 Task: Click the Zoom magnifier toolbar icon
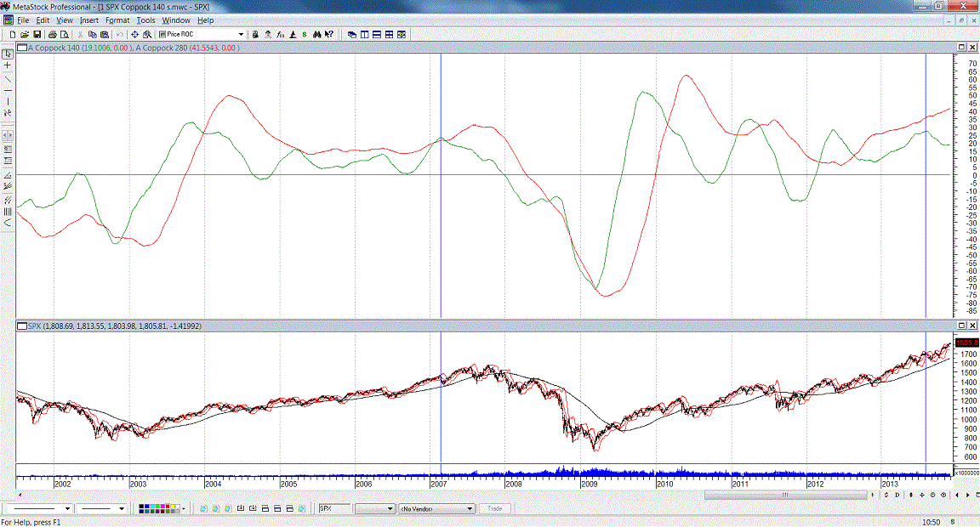(x=147, y=35)
